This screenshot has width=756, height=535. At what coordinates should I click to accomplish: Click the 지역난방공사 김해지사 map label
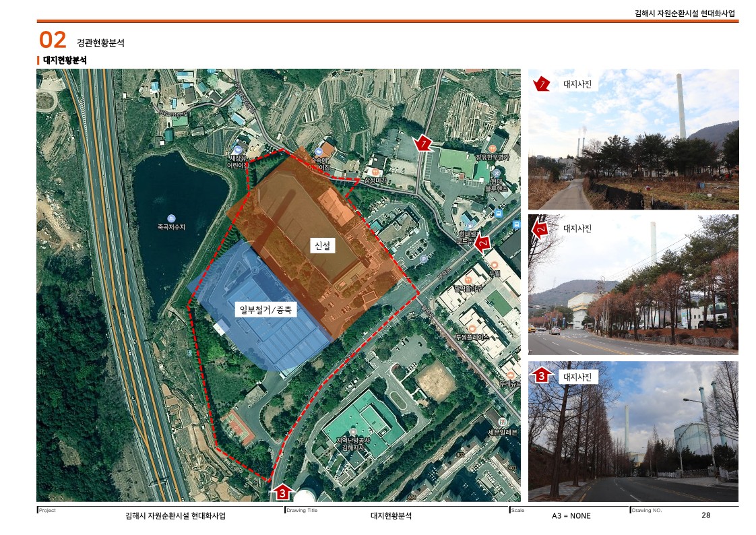click(x=350, y=443)
